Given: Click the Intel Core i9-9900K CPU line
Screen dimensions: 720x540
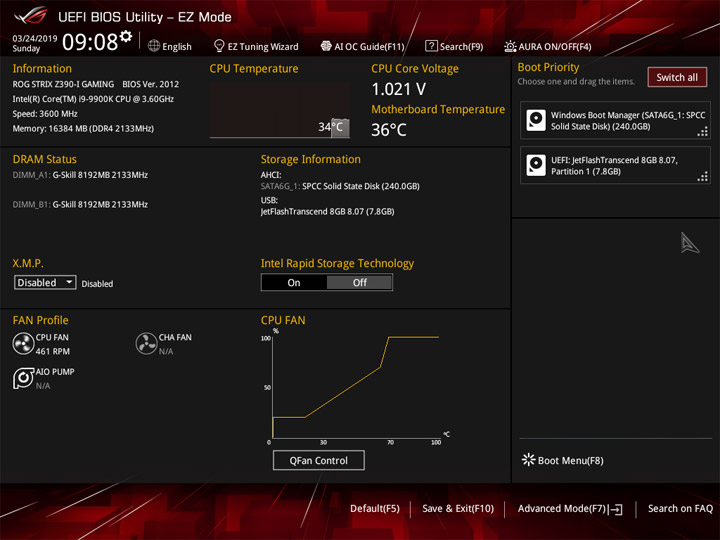Looking at the screenshot, I should (93, 99).
